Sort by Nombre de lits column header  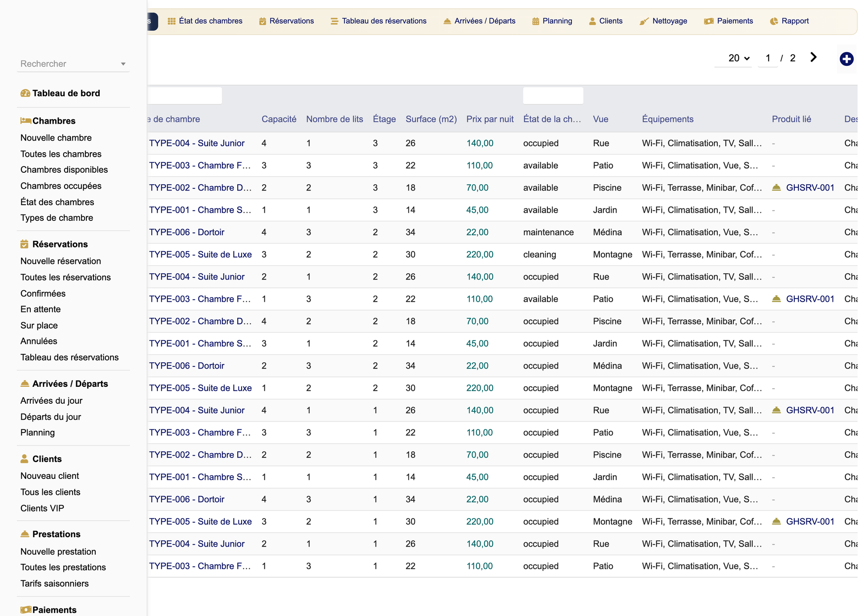click(335, 119)
